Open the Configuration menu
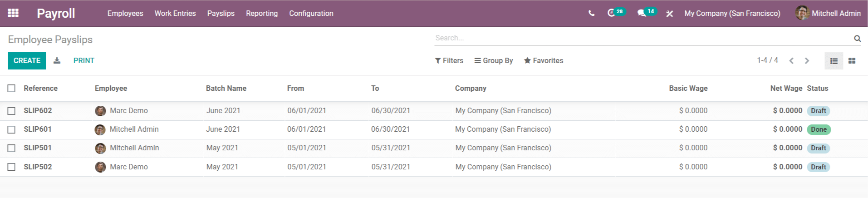868x198 pixels. point(311,13)
